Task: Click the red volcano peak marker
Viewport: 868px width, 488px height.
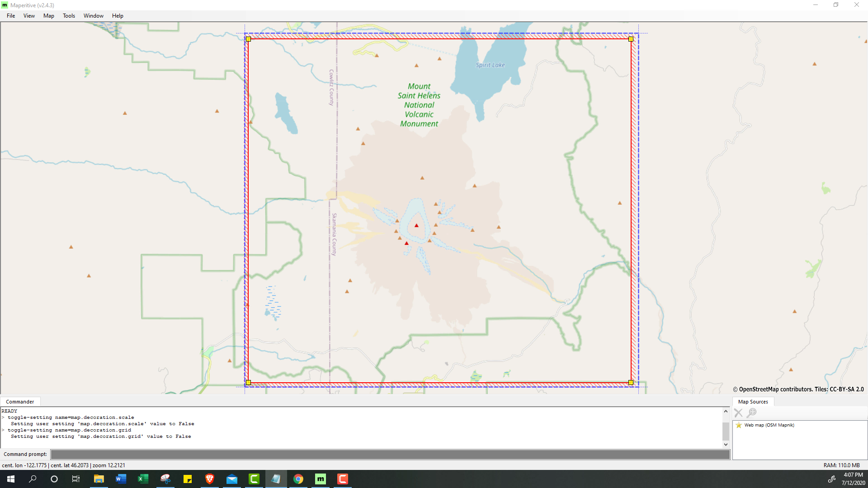Action: pyautogui.click(x=416, y=225)
